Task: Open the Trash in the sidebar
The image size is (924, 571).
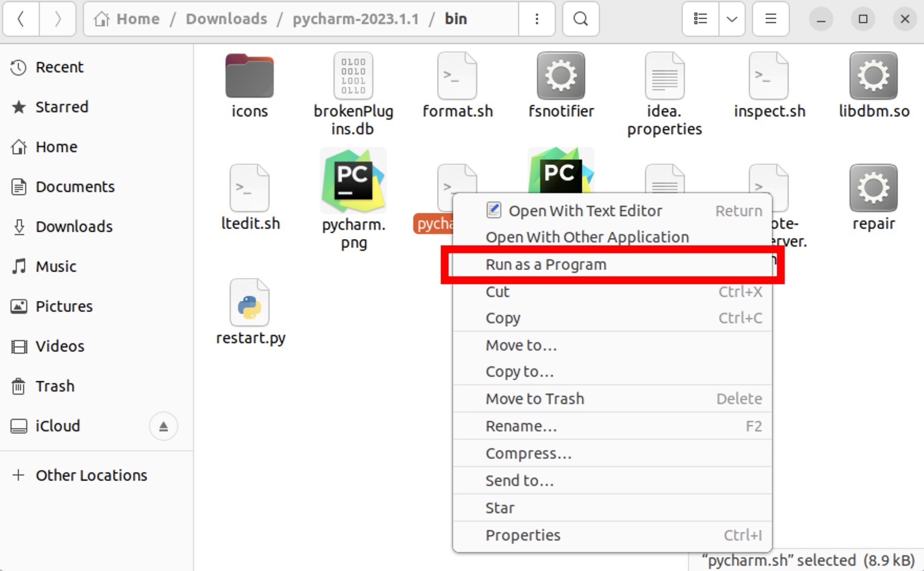Action: pyautogui.click(x=55, y=386)
